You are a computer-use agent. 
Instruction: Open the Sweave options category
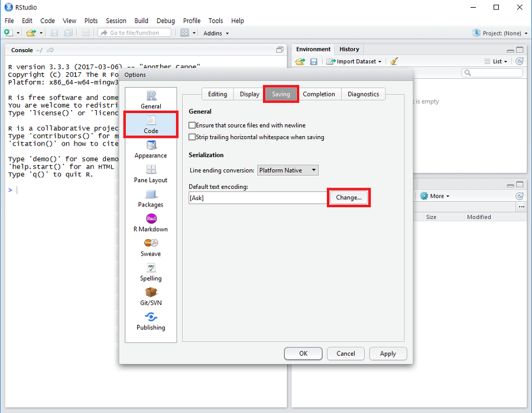(x=151, y=247)
